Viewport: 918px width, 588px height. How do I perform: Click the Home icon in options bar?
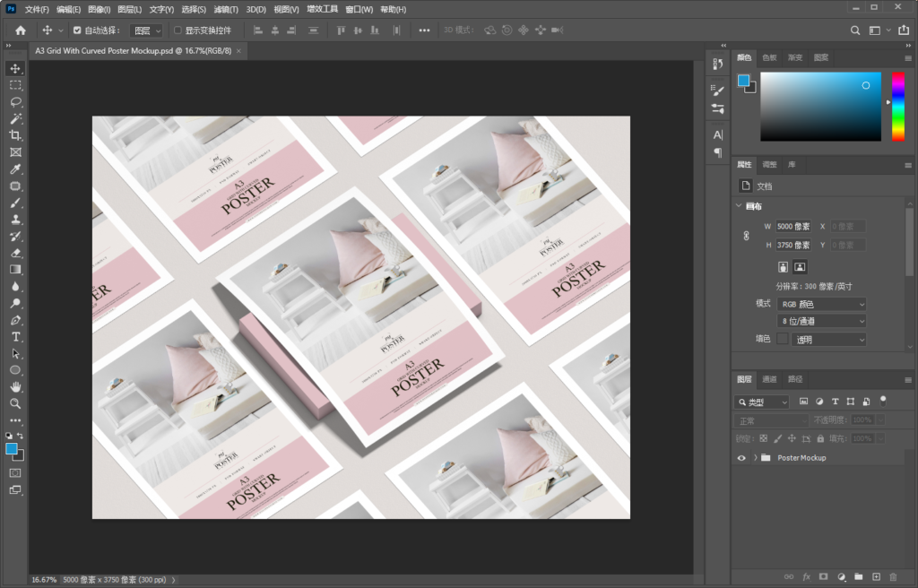click(21, 30)
